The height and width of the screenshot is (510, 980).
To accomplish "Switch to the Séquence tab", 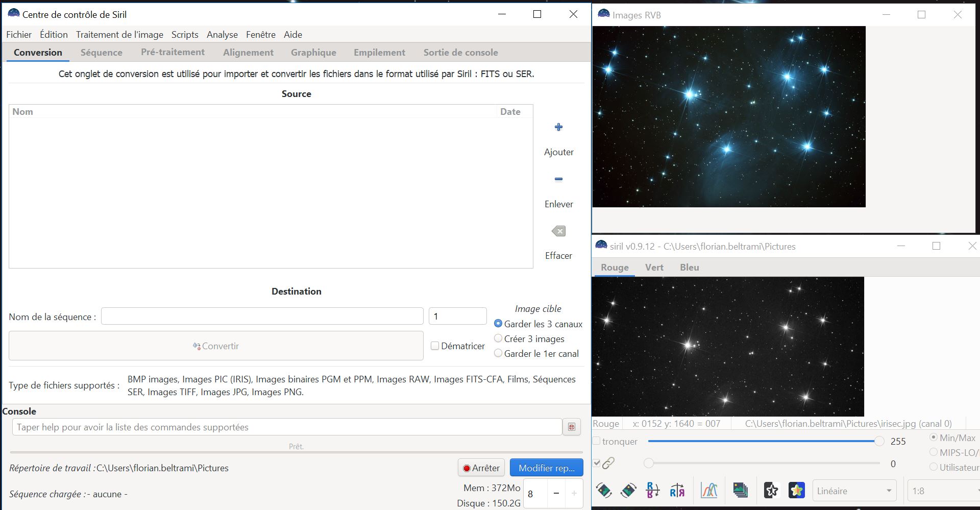I will [102, 53].
